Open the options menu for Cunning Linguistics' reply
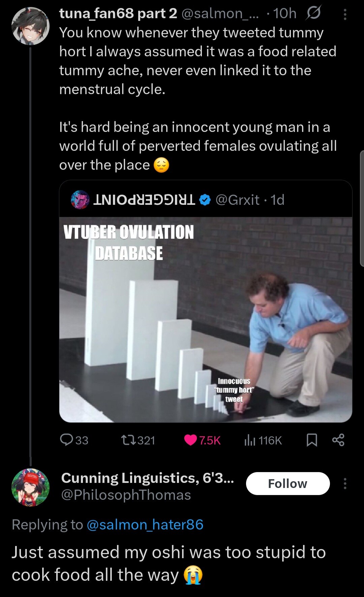The height and width of the screenshot is (597, 364). pos(345,484)
